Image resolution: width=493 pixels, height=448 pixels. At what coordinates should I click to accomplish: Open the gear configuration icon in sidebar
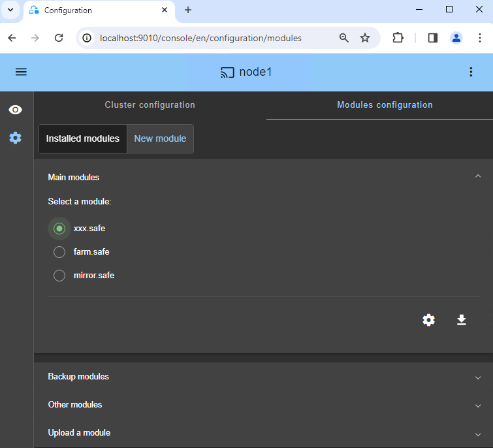pos(15,138)
